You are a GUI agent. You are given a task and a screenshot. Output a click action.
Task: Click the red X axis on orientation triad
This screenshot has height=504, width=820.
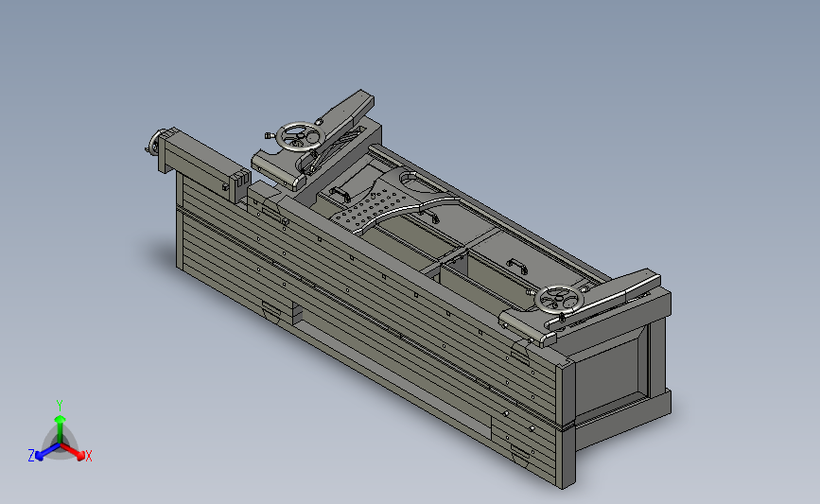pyautogui.click(x=75, y=452)
